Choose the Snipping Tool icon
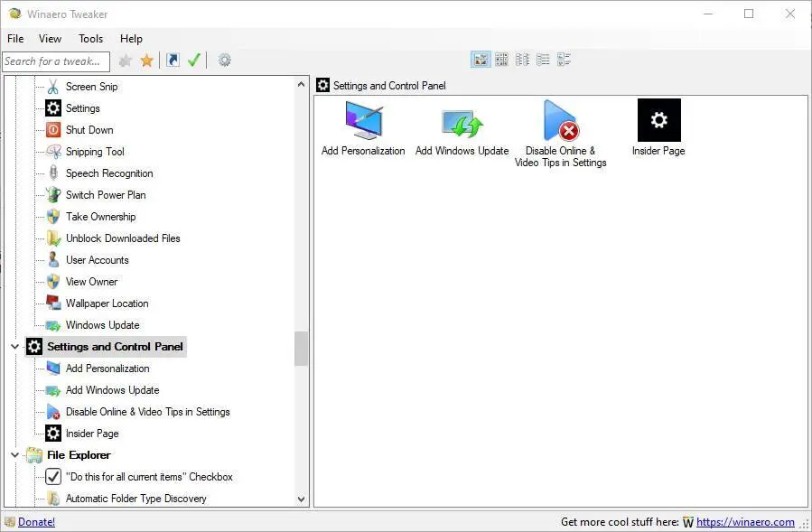Viewport: 812px width, 532px height. (x=52, y=152)
